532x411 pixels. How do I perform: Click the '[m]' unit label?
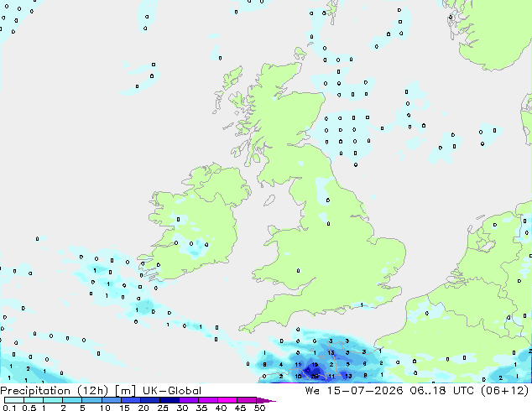125,391
